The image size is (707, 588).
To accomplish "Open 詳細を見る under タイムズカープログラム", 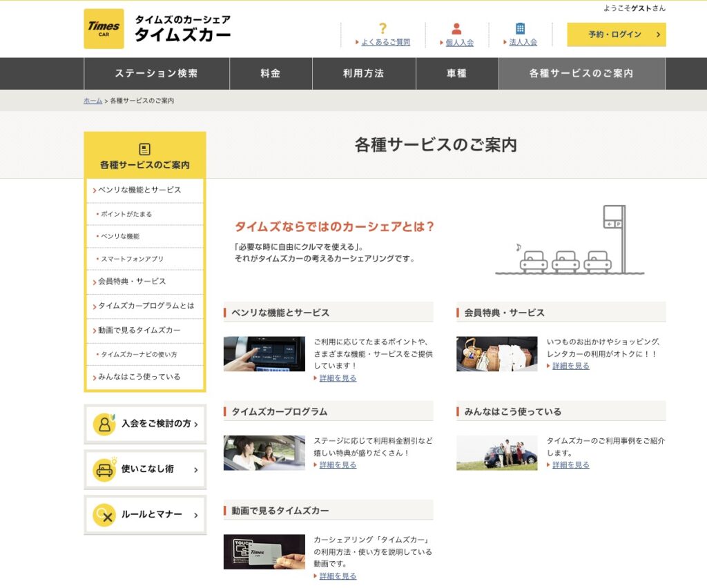I will (338, 465).
